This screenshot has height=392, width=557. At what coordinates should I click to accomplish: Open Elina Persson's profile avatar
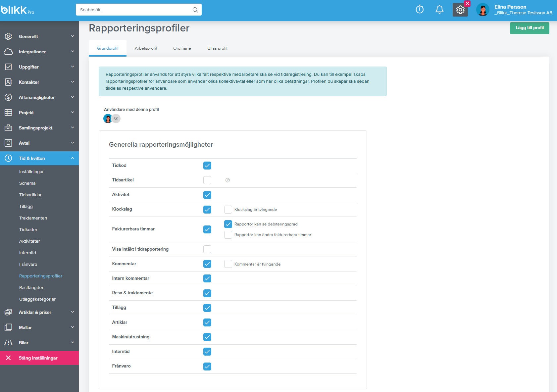point(483,10)
